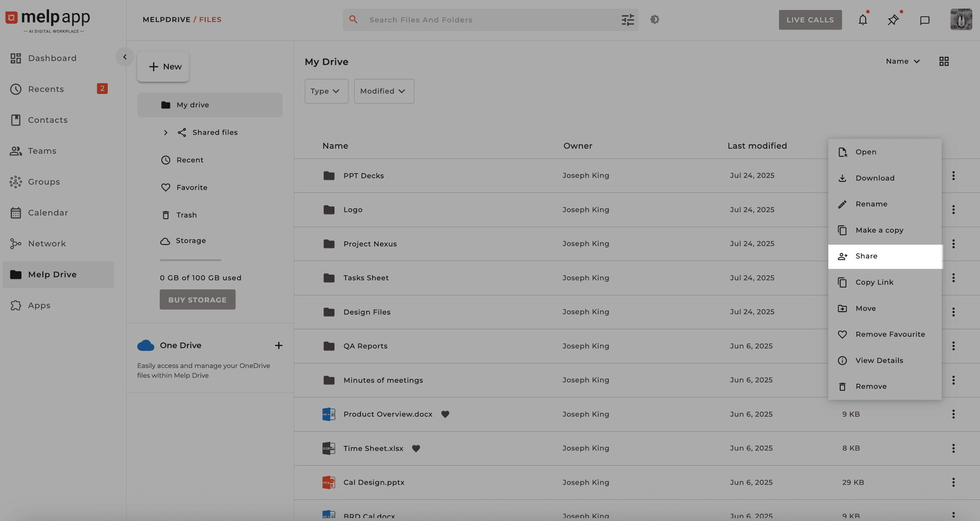Click the notifications bell icon
Screen dimensions: 980x521
coord(863,20)
